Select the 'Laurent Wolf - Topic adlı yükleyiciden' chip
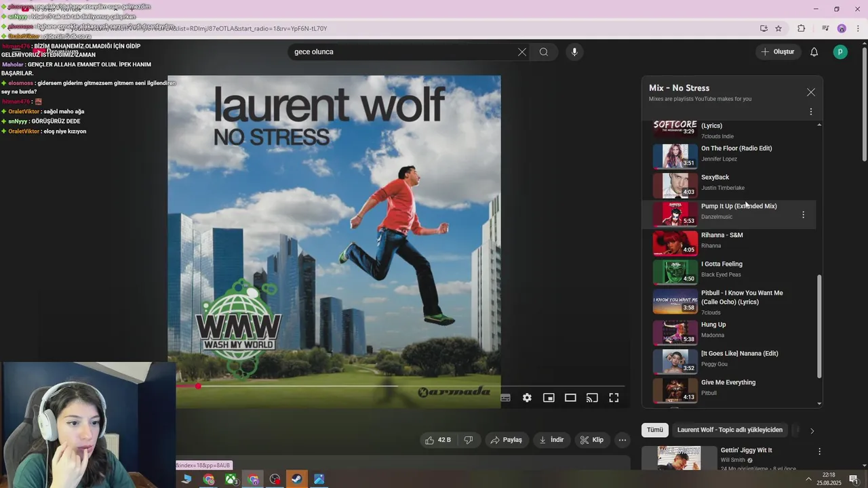Viewport: 868px width, 488px height. coord(730,430)
